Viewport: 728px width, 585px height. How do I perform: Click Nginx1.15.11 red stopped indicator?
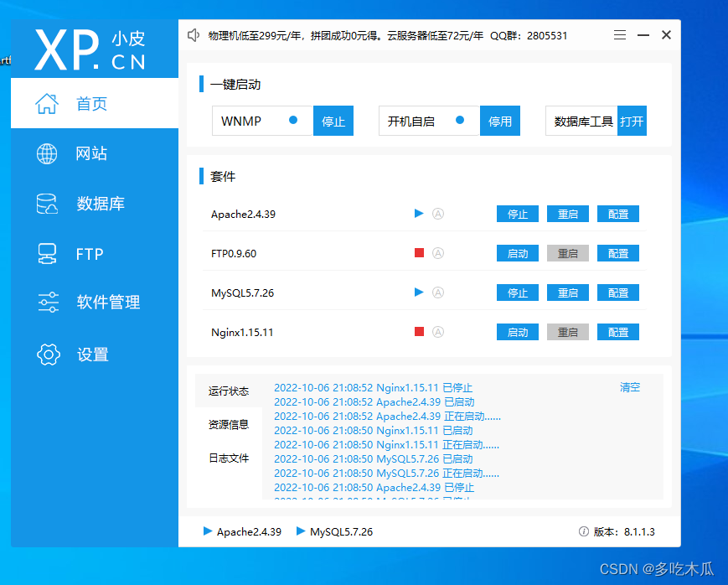[419, 332]
